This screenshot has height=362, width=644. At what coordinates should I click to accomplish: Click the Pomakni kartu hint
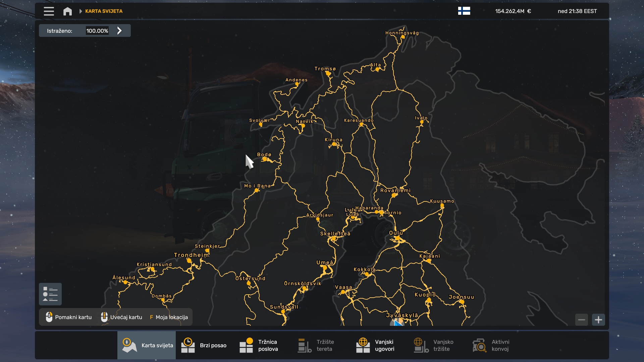[x=69, y=317]
